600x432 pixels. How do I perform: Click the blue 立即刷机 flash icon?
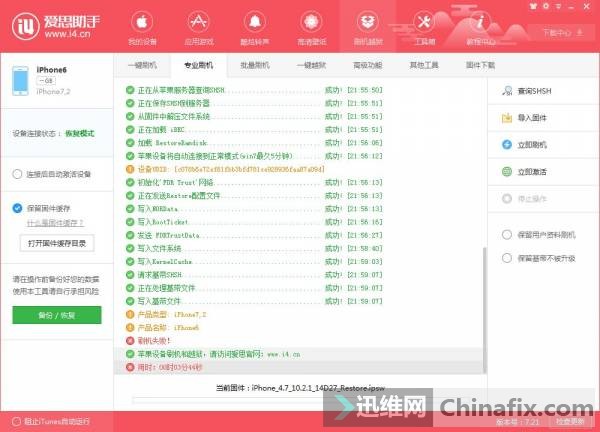tap(507, 145)
